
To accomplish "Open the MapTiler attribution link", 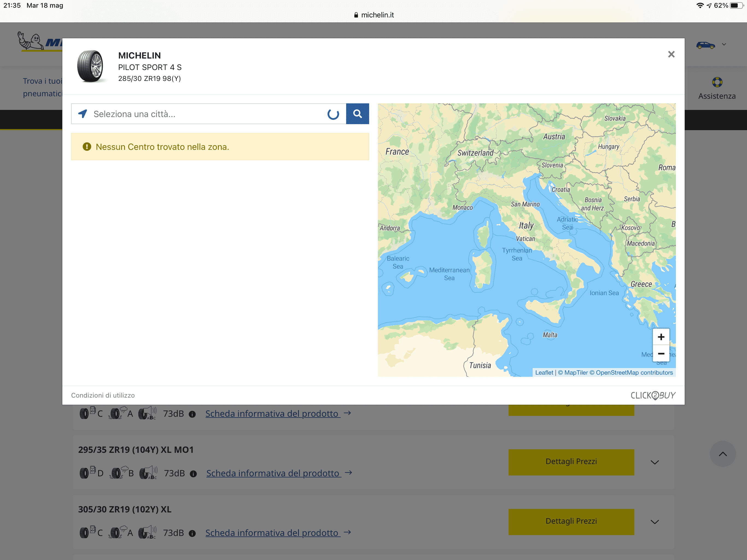I will 573,372.
